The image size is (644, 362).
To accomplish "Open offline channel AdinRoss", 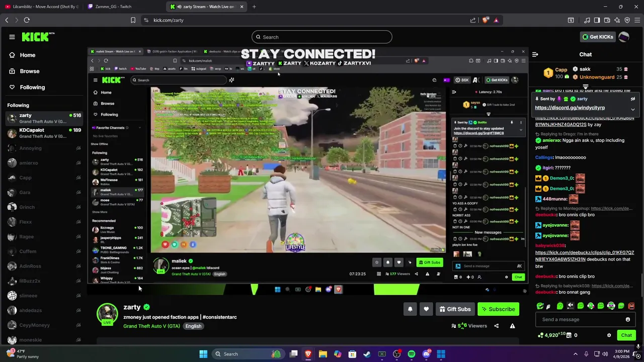I will pyautogui.click(x=44, y=266).
